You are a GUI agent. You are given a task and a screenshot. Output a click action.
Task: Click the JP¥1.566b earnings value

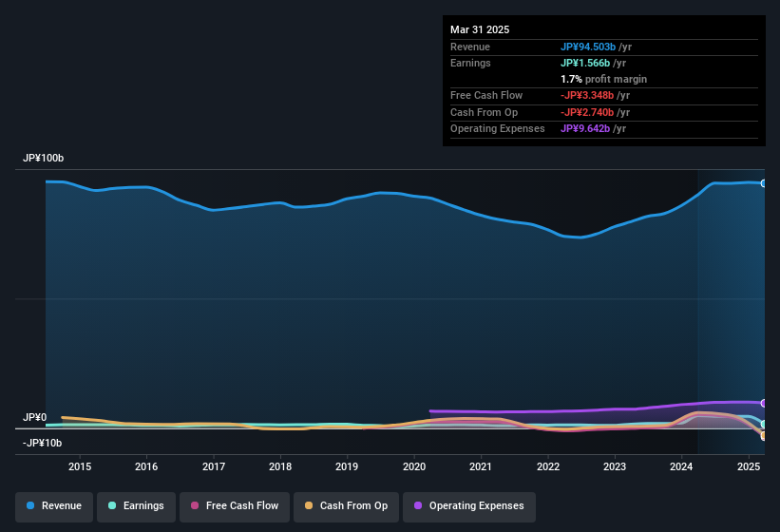[x=585, y=63]
